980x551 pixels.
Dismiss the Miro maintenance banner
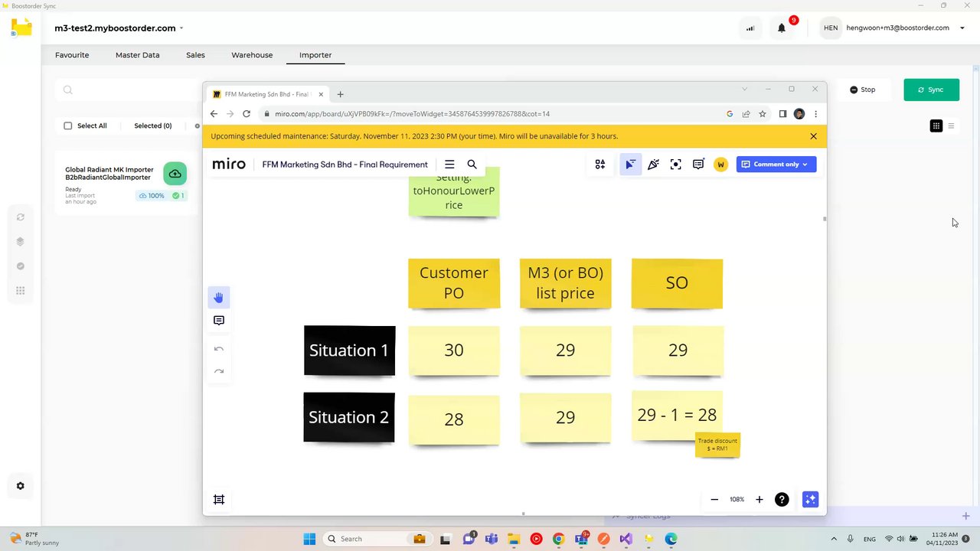click(x=813, y=136)
